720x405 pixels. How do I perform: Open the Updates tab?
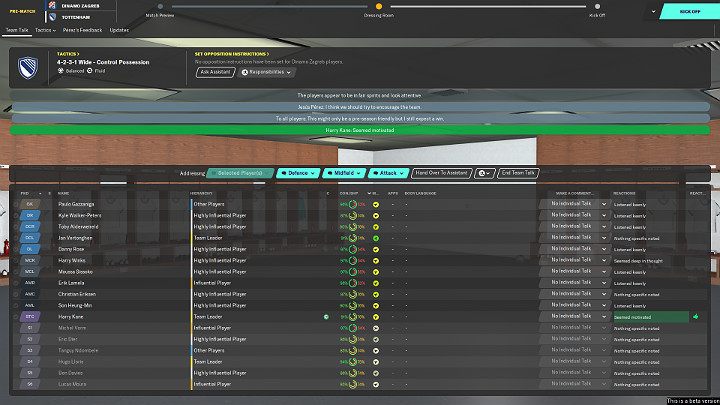pyautogui.click(x=119, y=30)
